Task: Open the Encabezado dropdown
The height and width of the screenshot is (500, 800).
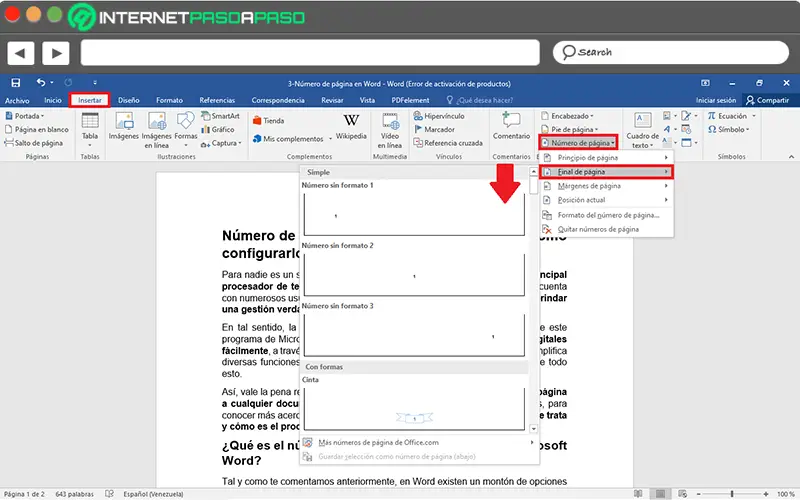Action: (x=567, y=116)
